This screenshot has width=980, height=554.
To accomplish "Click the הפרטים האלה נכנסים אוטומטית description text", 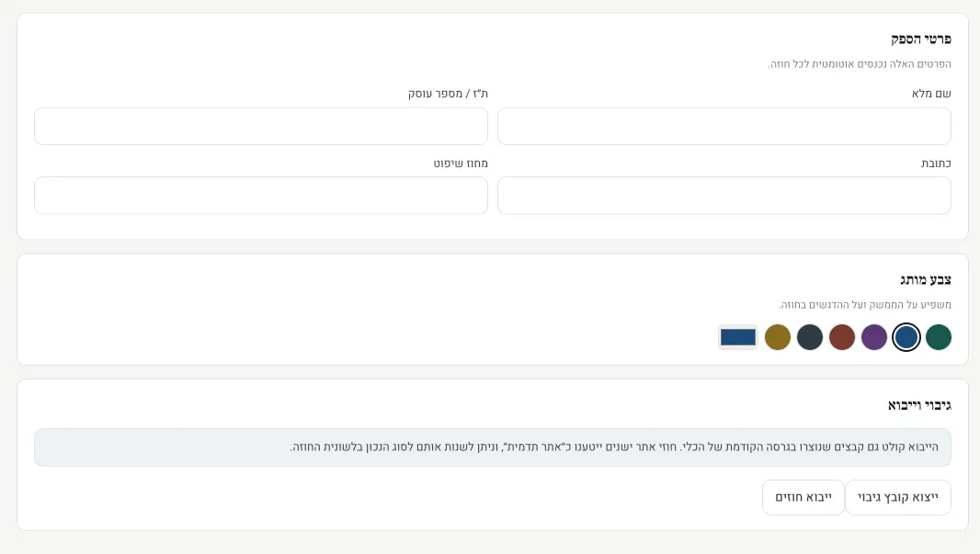I will [x=860, y=63].
